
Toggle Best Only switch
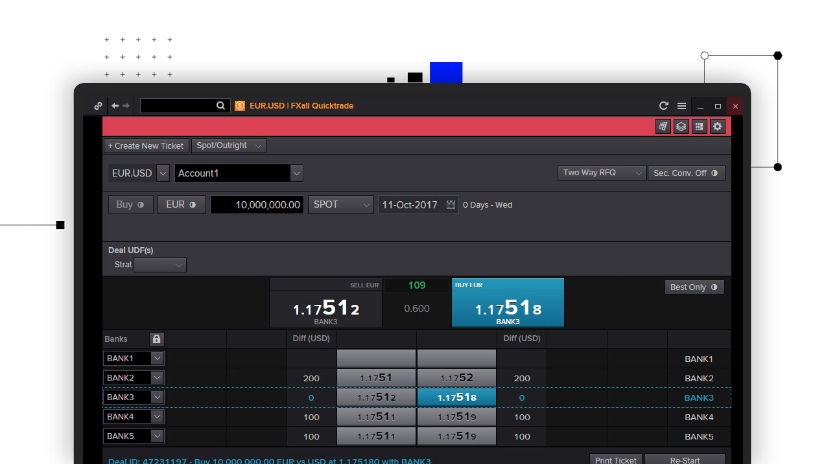click(693, 287)
